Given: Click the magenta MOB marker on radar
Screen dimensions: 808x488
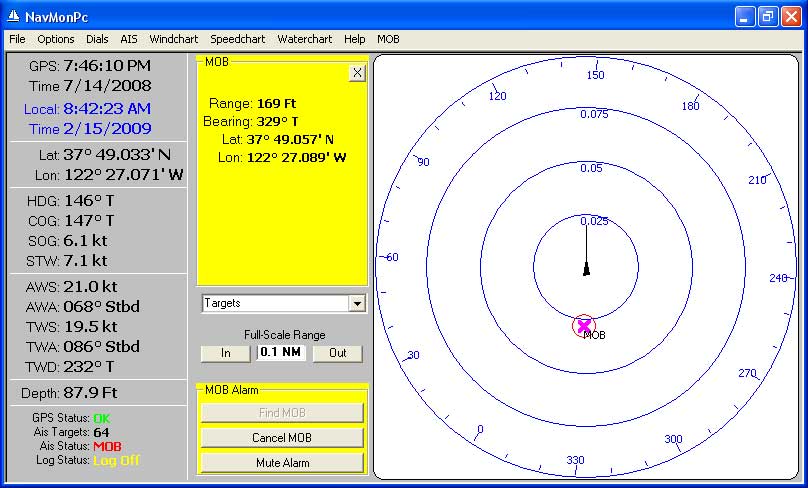Looking at the screenshot, I should coord(584,326).
